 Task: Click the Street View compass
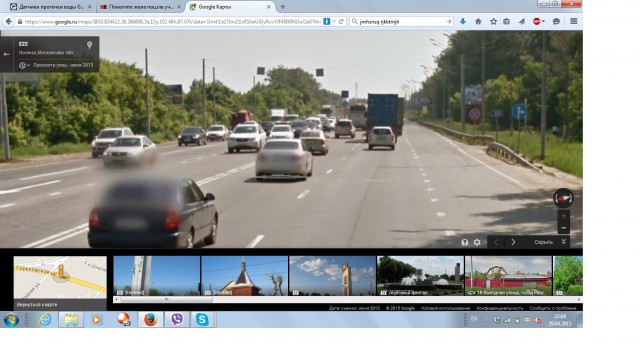coord(563,198)
